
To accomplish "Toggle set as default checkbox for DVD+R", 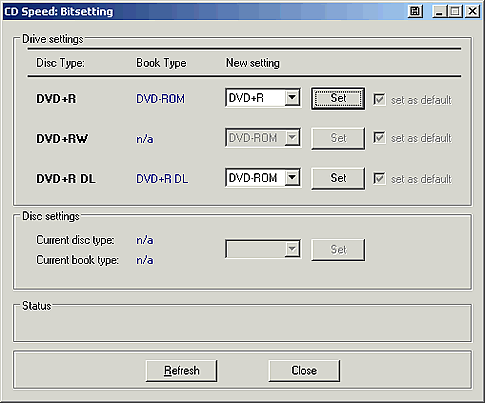I will pyautogui.click(x=379, y=99).
